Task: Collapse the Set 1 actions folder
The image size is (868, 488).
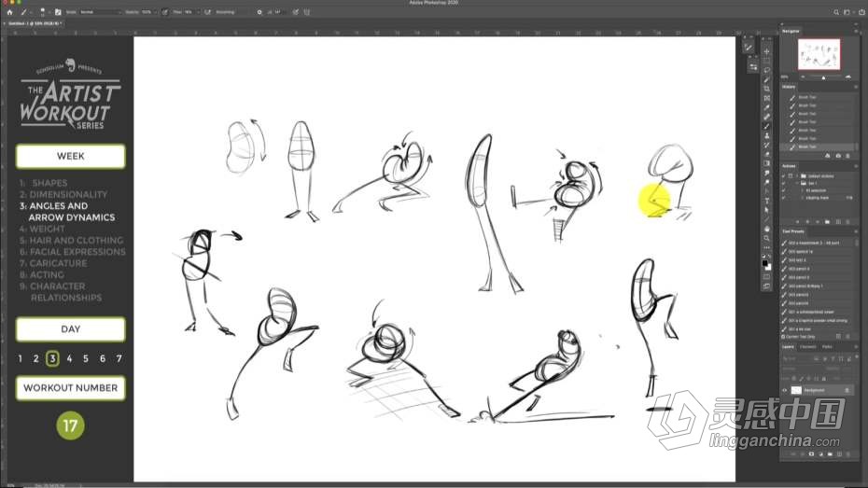Action: (x=797, y=183)
